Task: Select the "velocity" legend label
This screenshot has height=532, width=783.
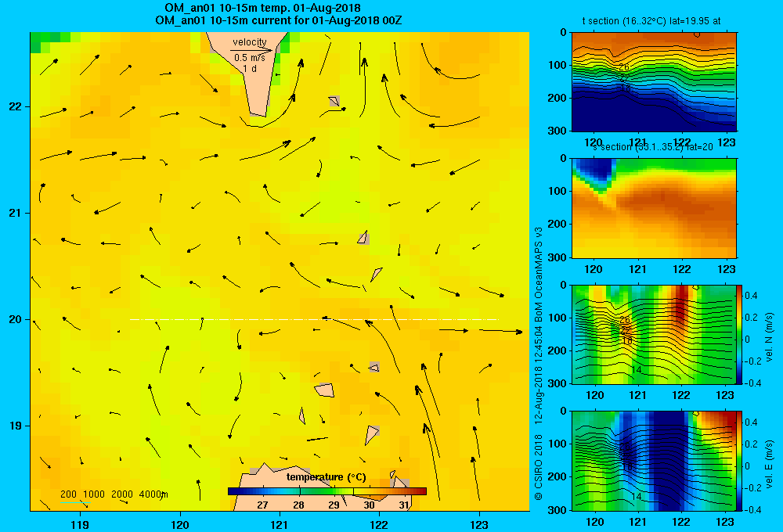Action: 250,42
